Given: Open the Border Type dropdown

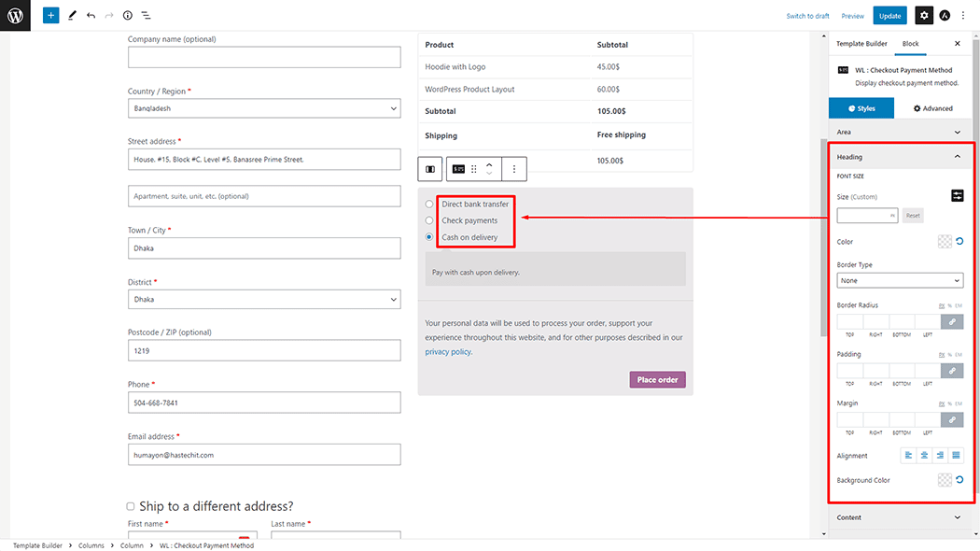Looking at the screenshot, I should [899, 280].
